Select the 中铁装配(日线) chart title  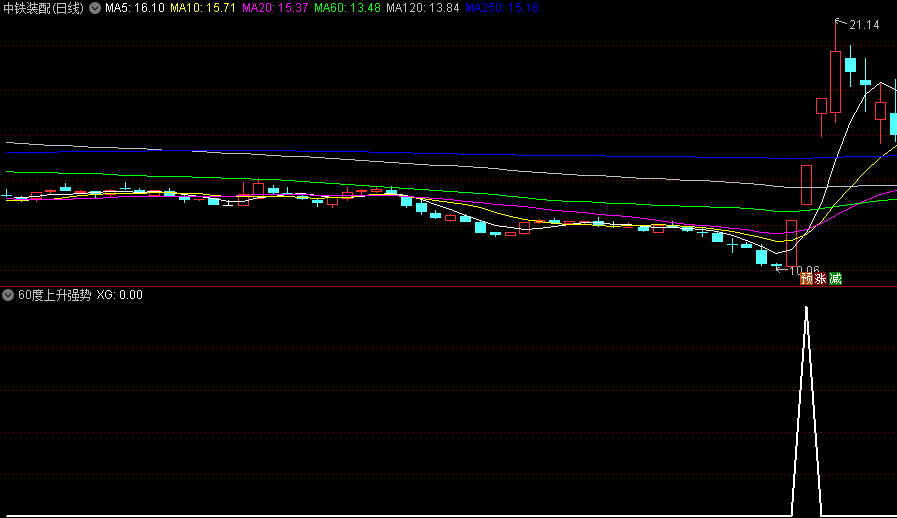coord(43,8)
